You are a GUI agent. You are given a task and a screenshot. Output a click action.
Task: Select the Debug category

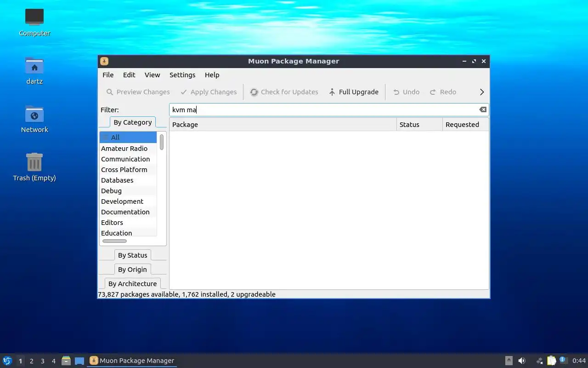128,191
